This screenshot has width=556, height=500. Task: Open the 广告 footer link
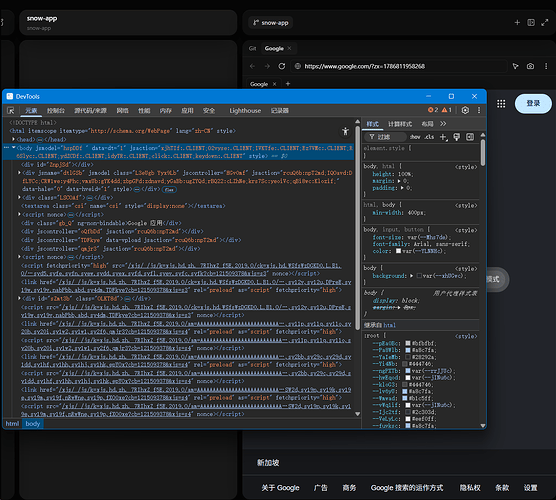pos(321,488)
